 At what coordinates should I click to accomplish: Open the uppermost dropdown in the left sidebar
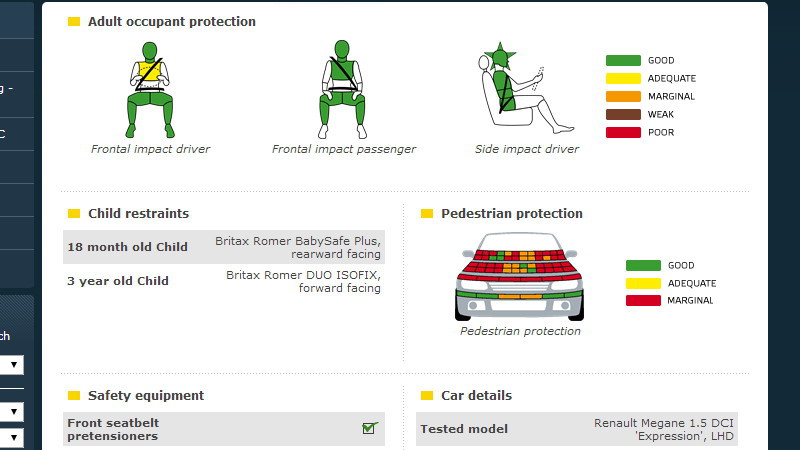pos(12,365)
